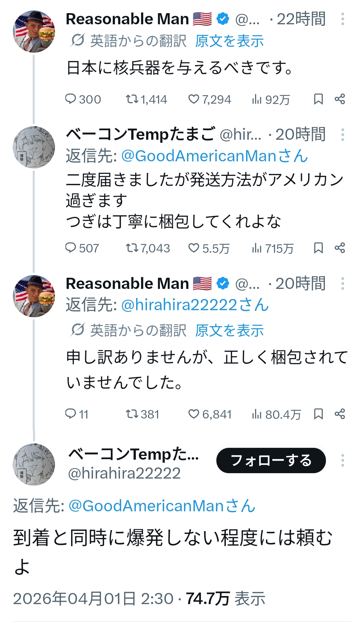Open Reasonable Man's top profile avatar

click(34, 31)
